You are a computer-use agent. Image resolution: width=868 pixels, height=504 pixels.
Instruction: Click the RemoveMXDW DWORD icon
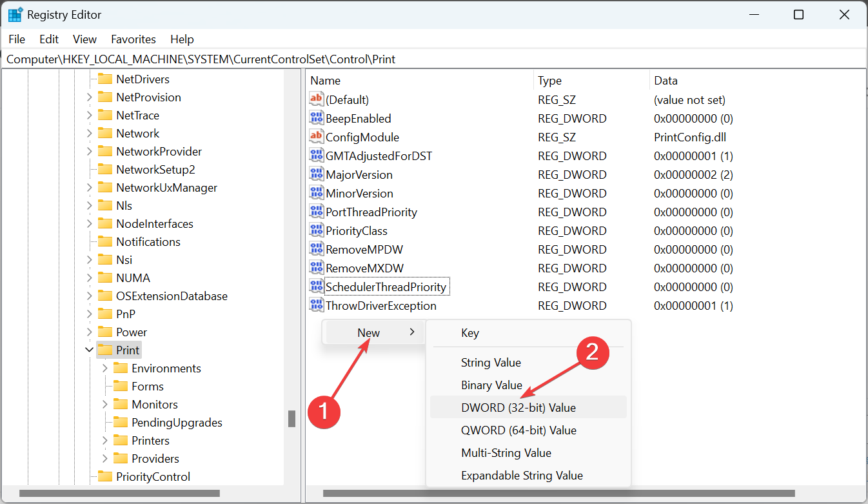click(317, 268)
